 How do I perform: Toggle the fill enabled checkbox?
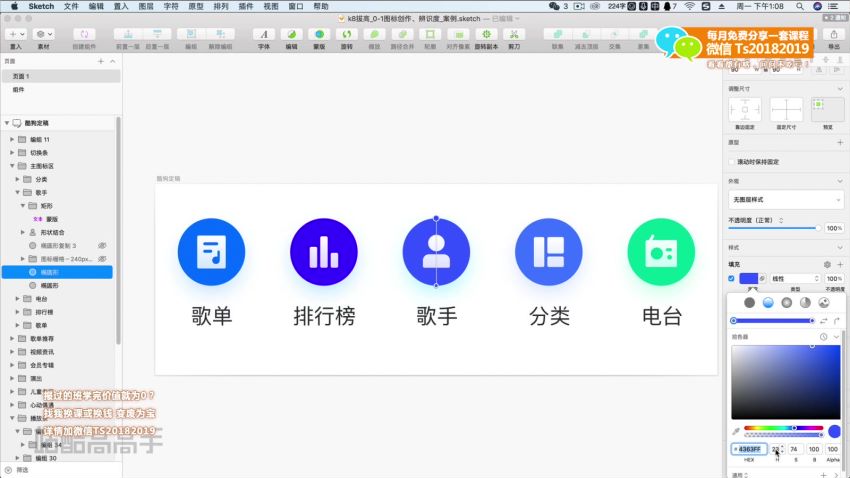[x=731, y=279]
